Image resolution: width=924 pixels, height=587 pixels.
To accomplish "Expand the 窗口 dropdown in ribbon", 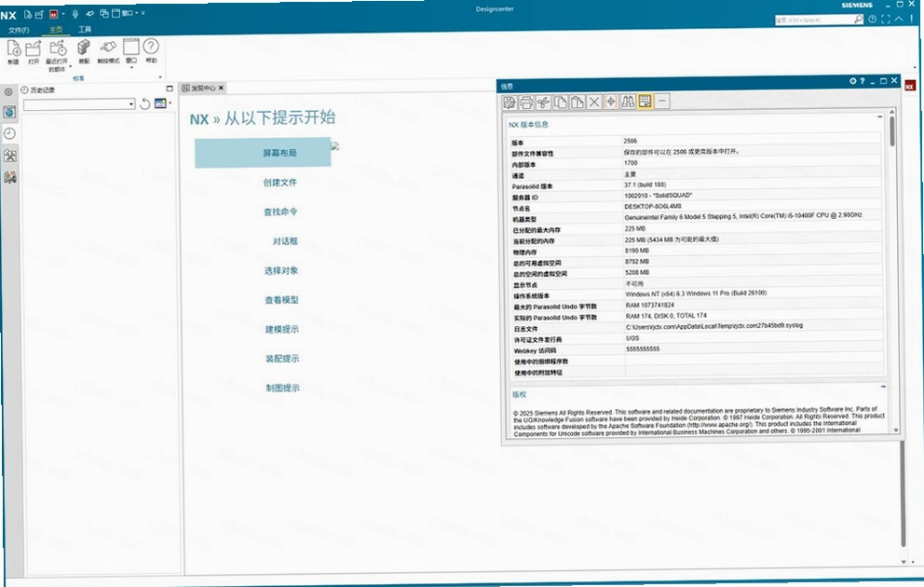I will 131,67.
